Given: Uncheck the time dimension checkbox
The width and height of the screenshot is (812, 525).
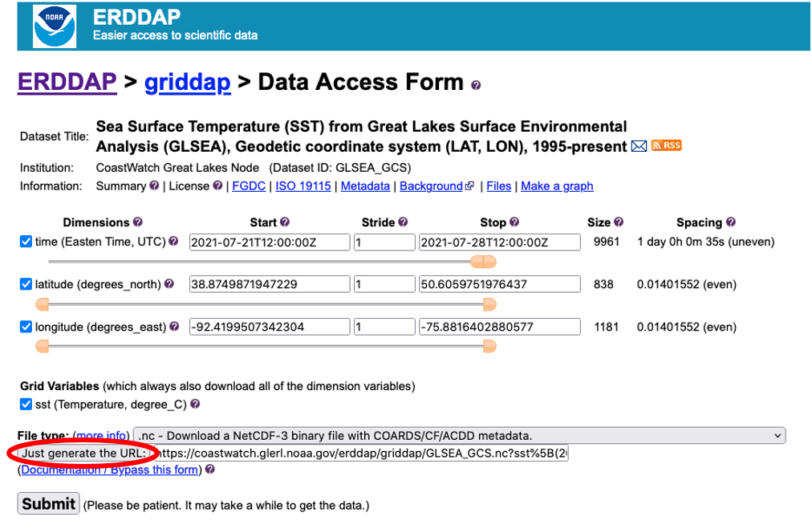Looking at the screenshot, I should [26, 242].
